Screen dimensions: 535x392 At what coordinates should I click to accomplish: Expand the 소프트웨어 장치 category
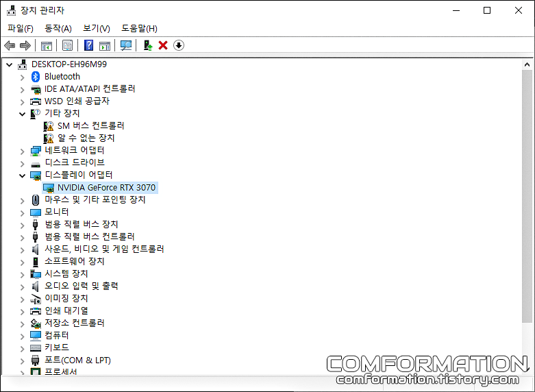pyautogui.click(x=23, y=262)
